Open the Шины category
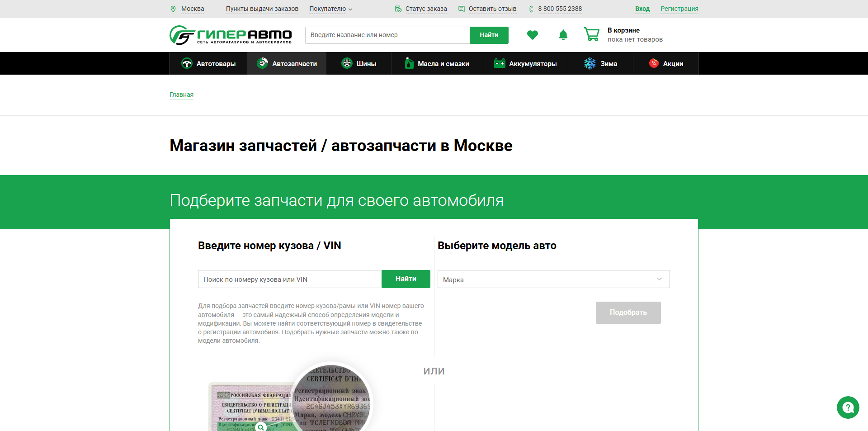 tap(359, 63)
